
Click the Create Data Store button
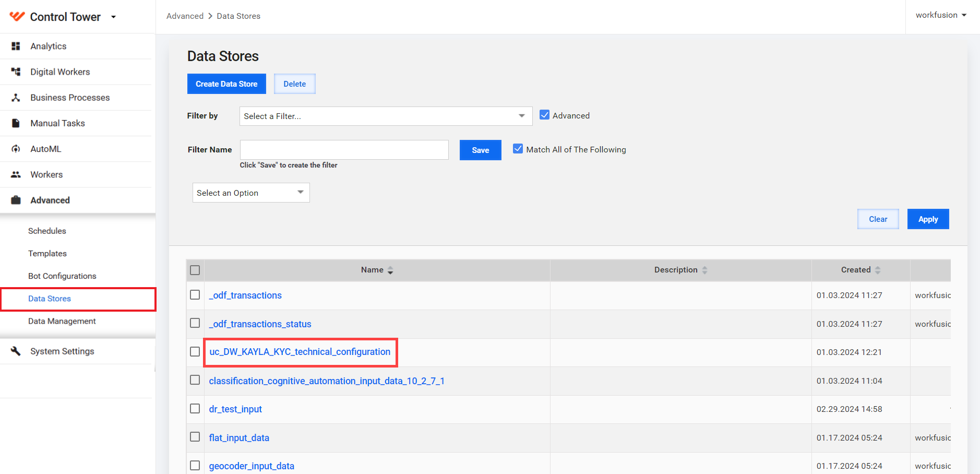226,84
